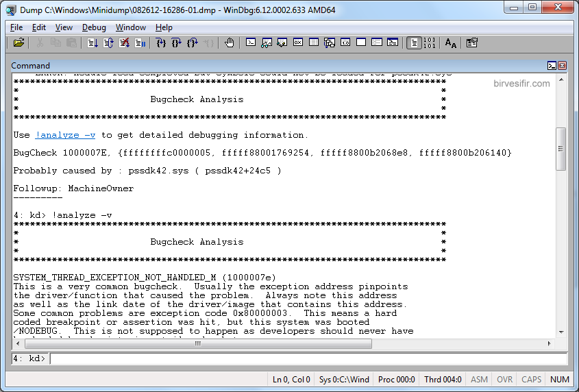Click the Copy toolbar icon
The width and height of the screenshot is (579, 392).
coord(56,43)
